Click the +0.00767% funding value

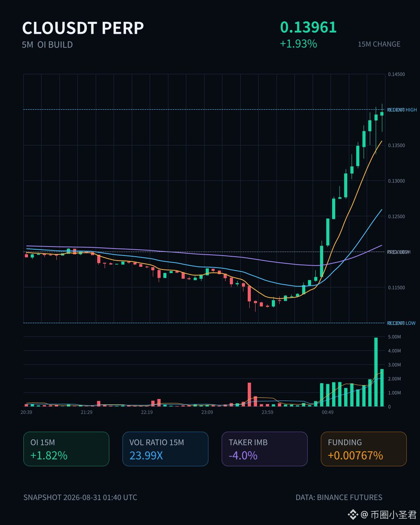355,455
